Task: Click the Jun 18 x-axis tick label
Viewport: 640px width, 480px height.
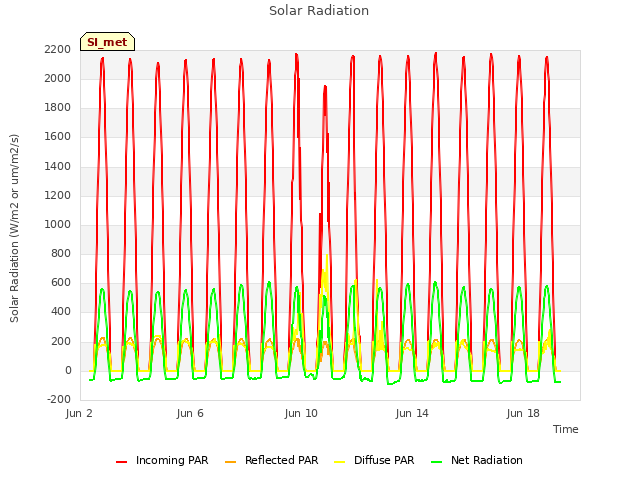Action: tap(523, 413)
